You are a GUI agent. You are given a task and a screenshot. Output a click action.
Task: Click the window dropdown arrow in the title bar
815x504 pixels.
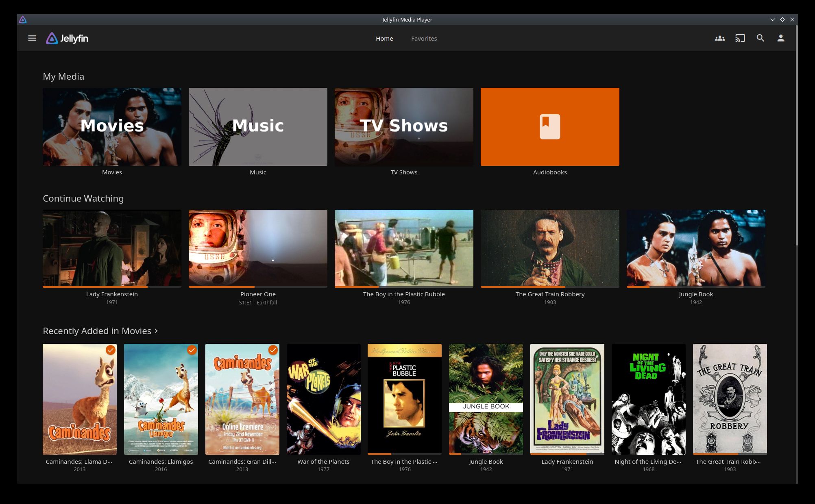tap(772, 20)
